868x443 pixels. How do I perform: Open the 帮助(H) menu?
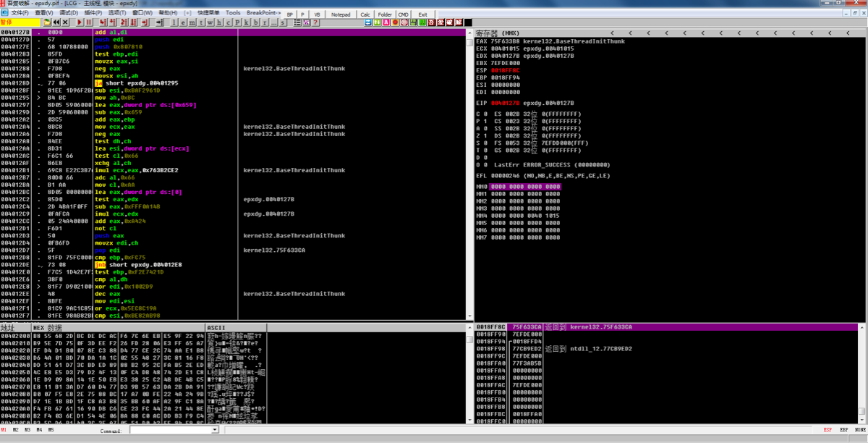pyautogui.click(x=168, y=12)
